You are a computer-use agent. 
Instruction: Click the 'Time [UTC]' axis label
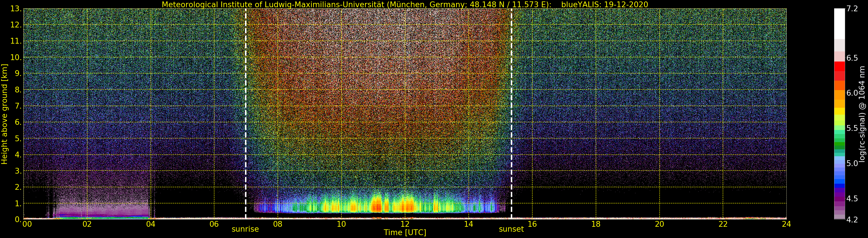(405, 233)
